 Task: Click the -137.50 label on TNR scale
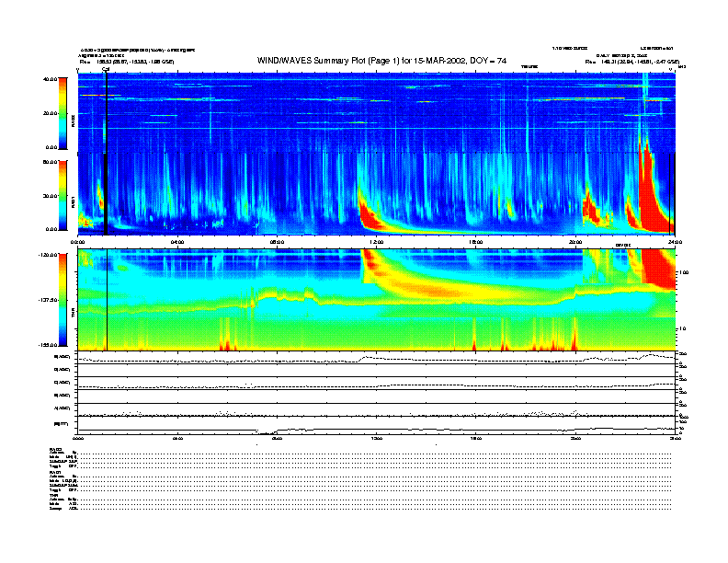(48, 300)
